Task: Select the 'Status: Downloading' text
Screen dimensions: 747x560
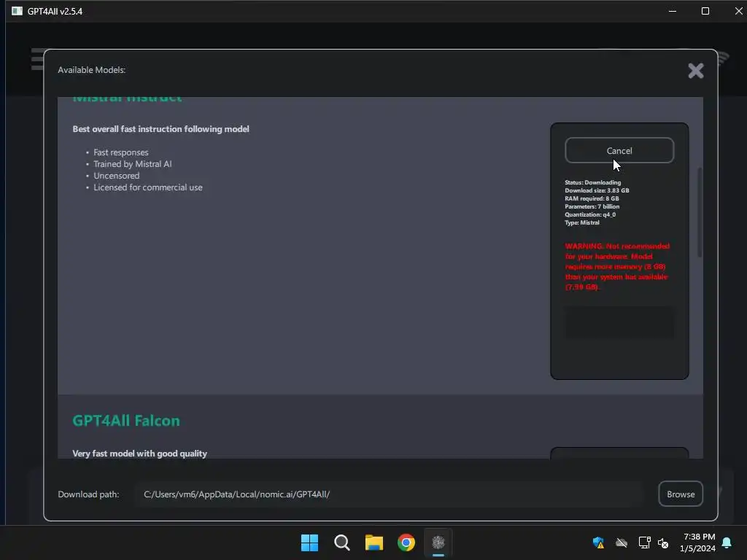Action: coord(592,182)
